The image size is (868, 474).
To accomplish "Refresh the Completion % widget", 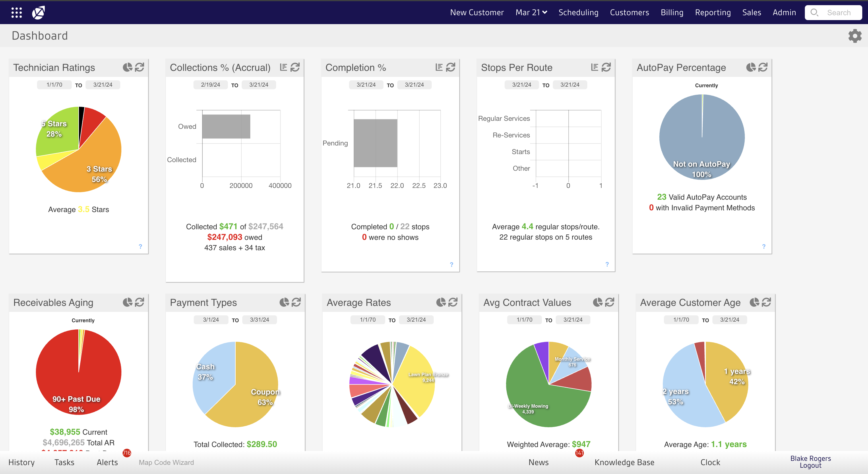I will click(x=451, y=67).
